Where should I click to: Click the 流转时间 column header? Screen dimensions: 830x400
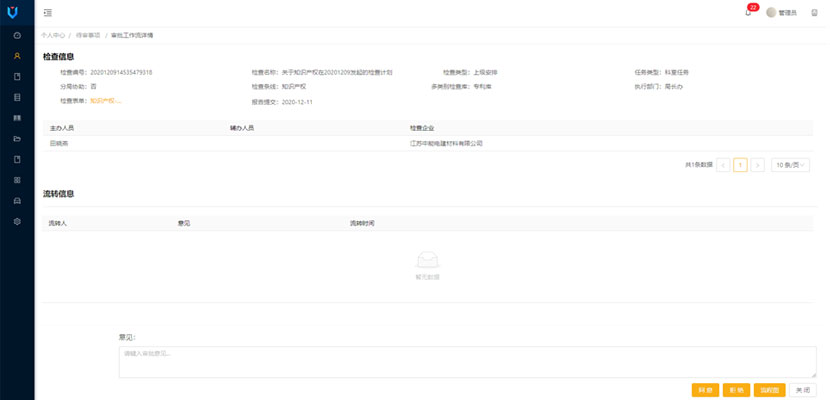pos(362,223)
